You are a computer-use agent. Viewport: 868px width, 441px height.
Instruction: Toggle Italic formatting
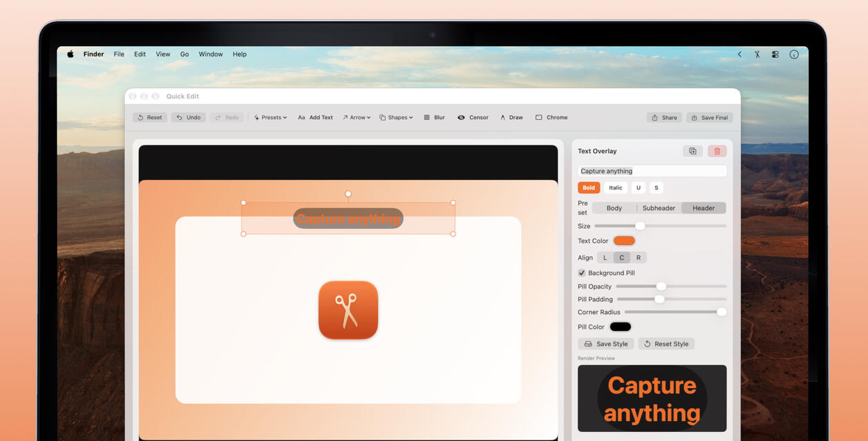coord(616,187)
